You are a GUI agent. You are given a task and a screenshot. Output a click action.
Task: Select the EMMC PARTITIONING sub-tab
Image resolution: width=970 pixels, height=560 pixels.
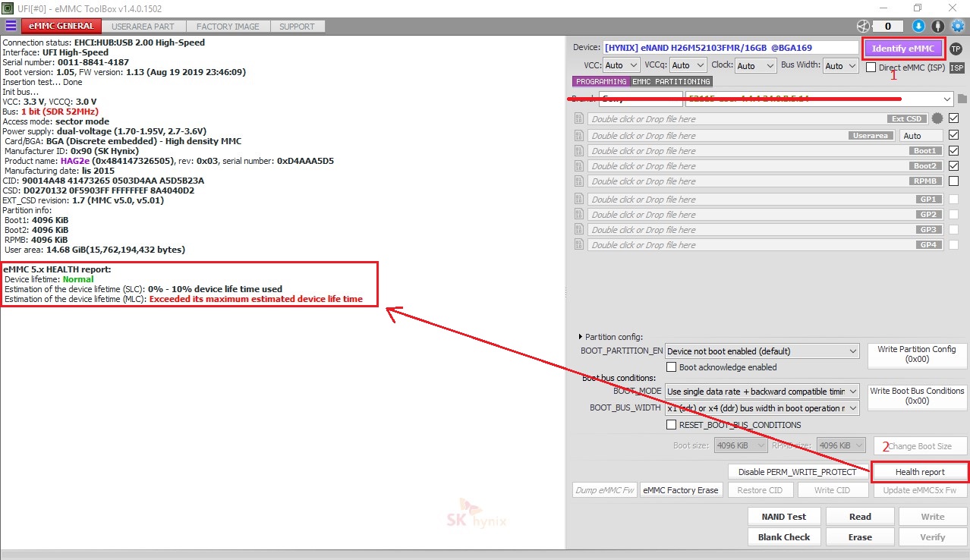[x=671, y=81]
